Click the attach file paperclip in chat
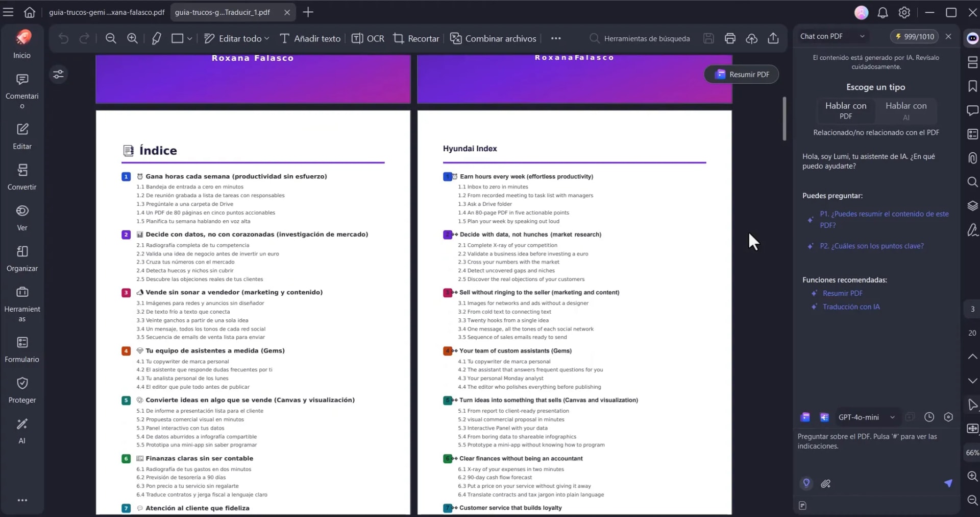The image size is (980, 517). click(826, 483)
